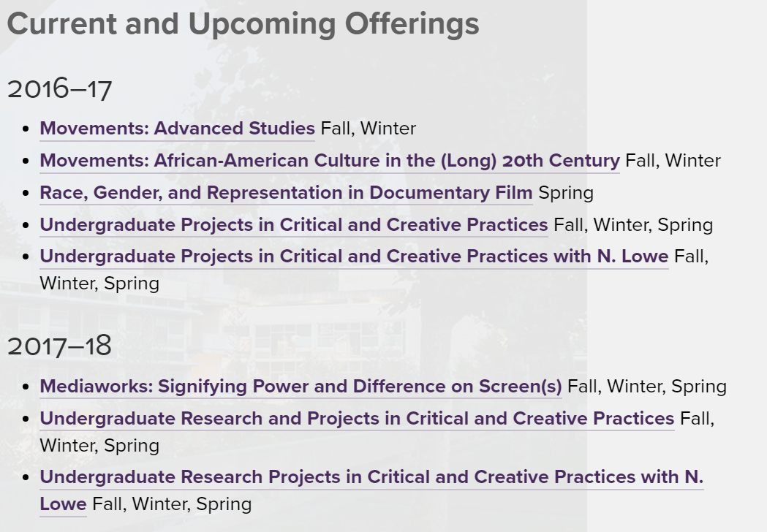The height and width of the screenshot is (532, 767).
Task: Click the 2016–17 year heading
Action: (60, 89)
